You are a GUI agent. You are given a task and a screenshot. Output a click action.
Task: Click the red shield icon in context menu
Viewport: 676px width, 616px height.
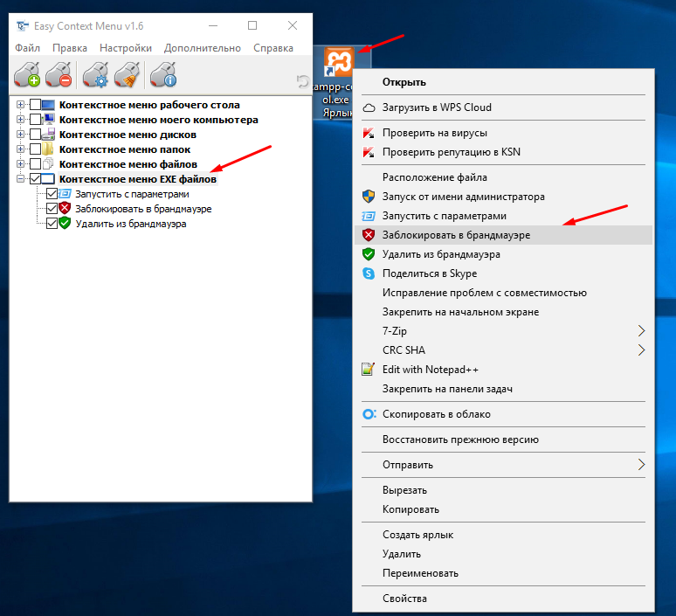click(x=369, y=235)
